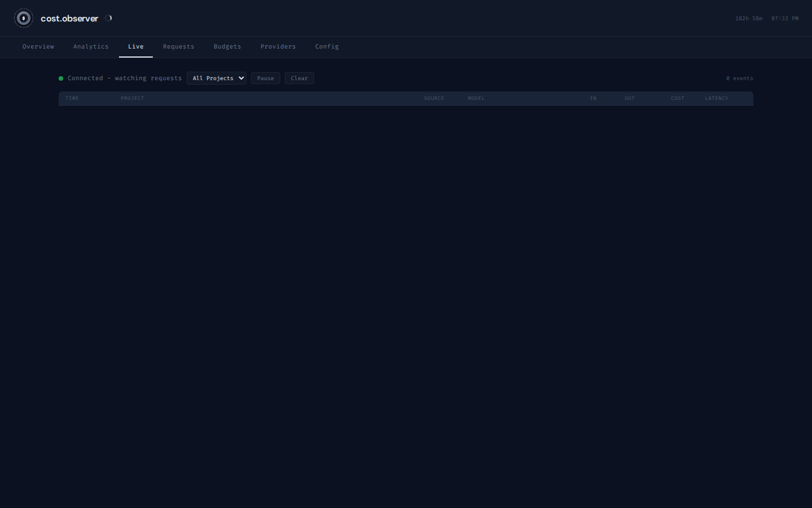Open the Budgets tab

(227, 47)
